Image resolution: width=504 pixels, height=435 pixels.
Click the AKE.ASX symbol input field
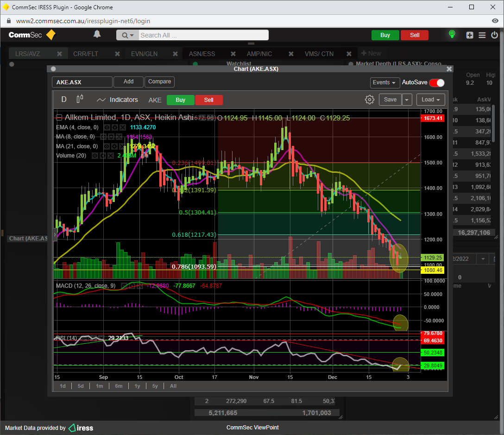tap(82, 82)
